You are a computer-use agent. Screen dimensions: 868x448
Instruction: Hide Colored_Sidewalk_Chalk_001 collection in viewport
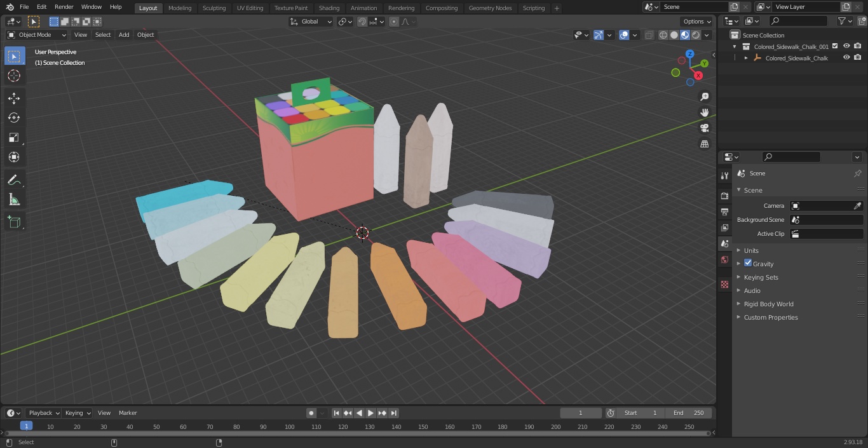point(846,46)
